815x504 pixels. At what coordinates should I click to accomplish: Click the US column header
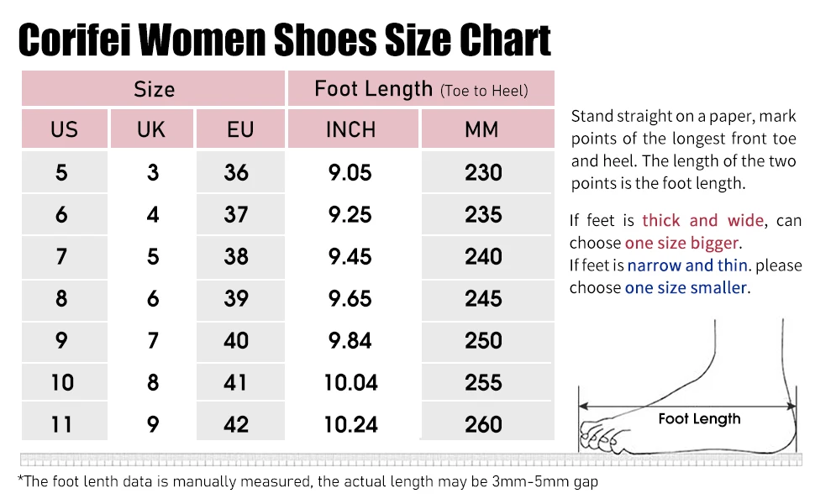pos(65,129)
